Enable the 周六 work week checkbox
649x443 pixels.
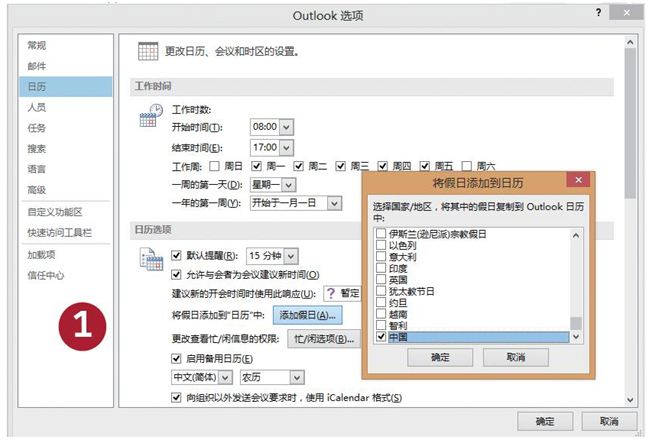click(x=466, y=166)
